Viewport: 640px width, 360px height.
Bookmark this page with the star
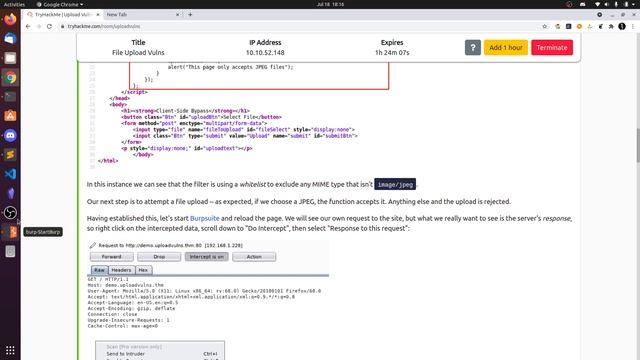tap(544, 26)
